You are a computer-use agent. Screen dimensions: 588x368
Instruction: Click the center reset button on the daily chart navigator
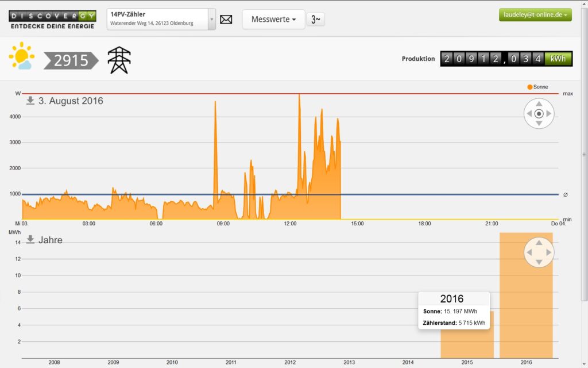click(x=539, y=114)
